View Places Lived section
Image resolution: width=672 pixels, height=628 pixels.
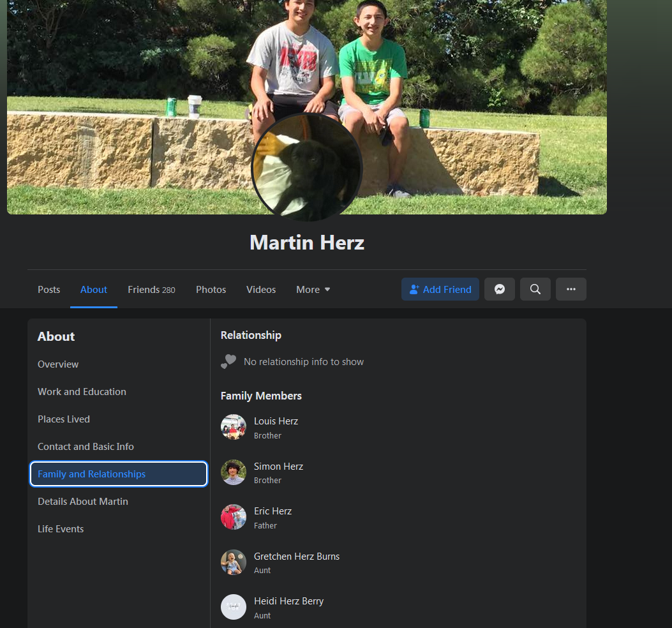pos(118,419)
